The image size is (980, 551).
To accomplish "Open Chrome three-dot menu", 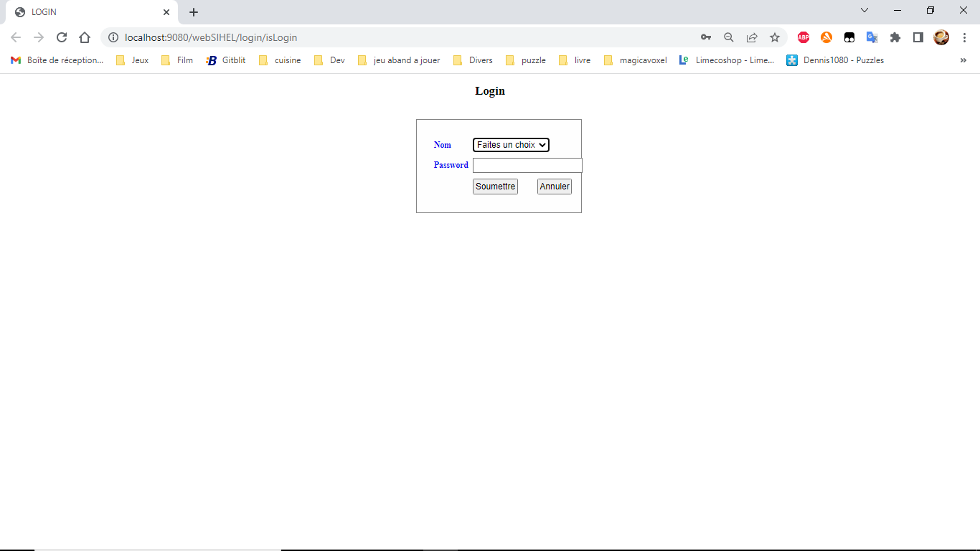I will tap(964, 37).
